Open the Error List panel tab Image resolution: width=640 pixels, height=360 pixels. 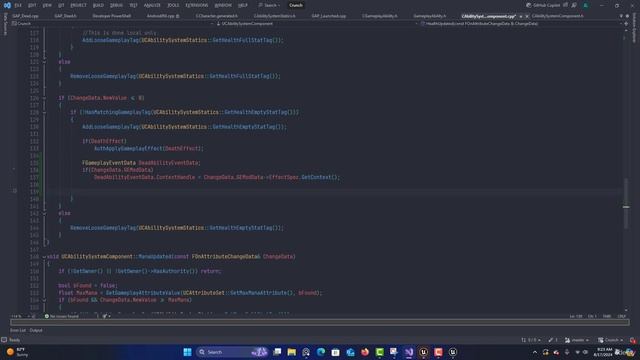pyautogui.click(x=18, y=330)
